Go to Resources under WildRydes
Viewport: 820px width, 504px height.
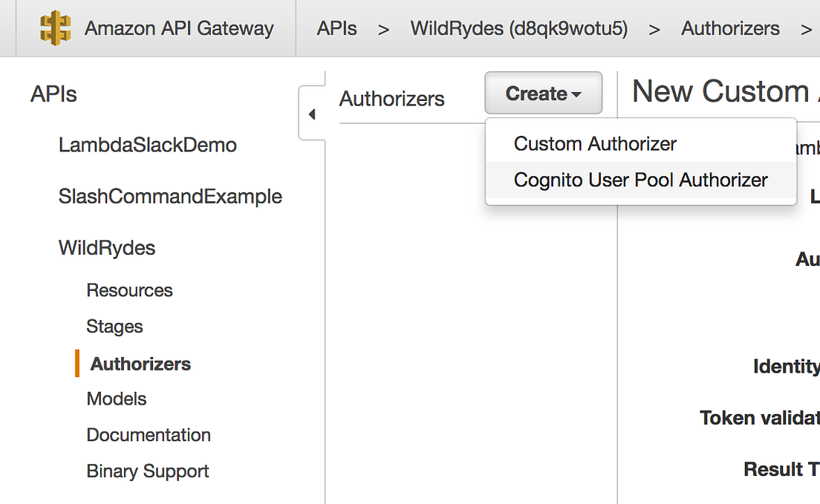129,290
